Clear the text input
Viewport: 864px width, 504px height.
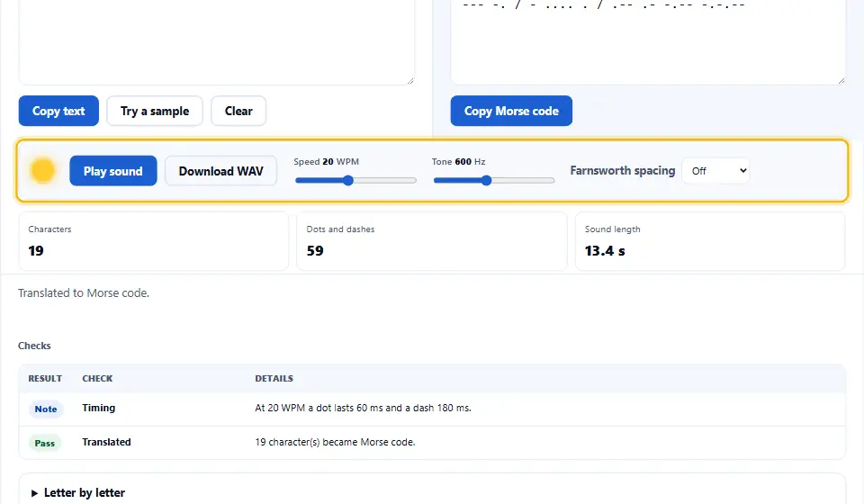coord(238,111)
